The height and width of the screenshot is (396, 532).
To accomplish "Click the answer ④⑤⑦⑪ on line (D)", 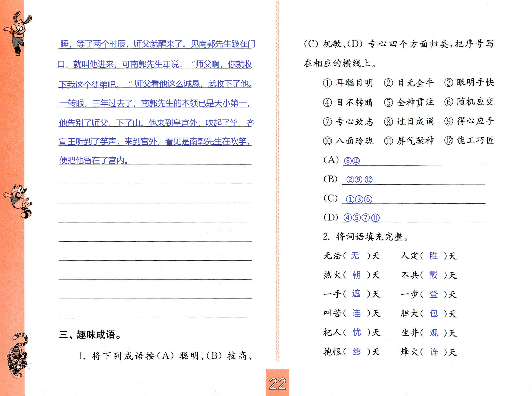I will pos(361,218).
